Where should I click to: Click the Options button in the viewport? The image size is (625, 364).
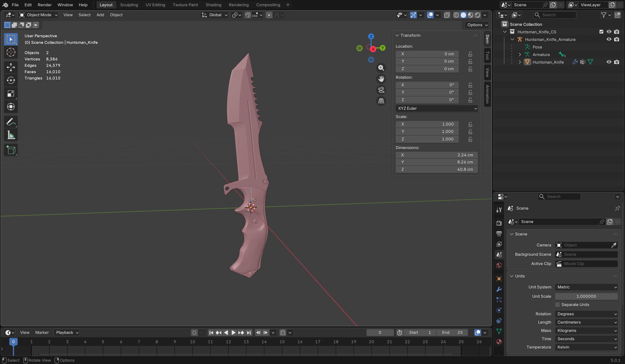477,25
